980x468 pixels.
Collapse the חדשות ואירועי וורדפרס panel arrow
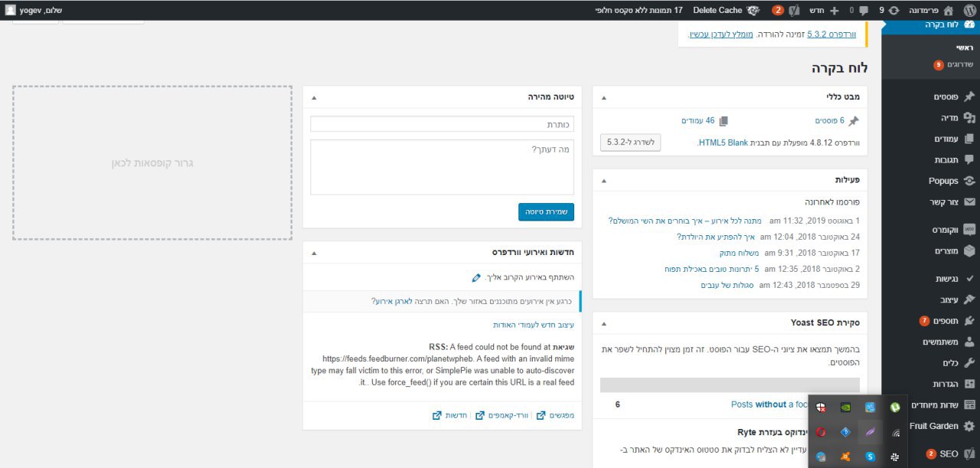314,253
